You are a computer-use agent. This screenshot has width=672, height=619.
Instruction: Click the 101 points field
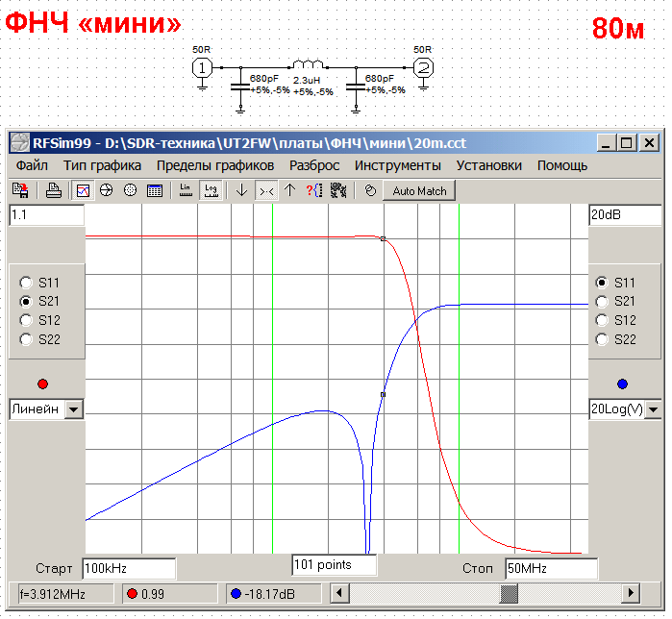335,565
